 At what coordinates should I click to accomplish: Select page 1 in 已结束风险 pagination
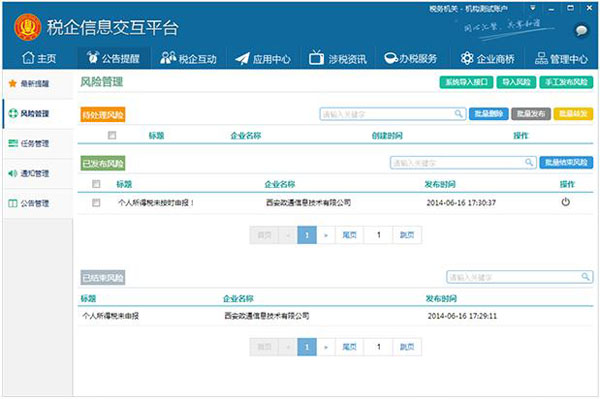point(307,347)
